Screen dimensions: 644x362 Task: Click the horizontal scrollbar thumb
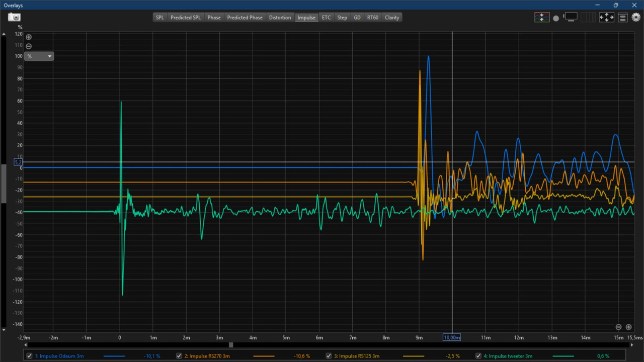coord(231,345)
